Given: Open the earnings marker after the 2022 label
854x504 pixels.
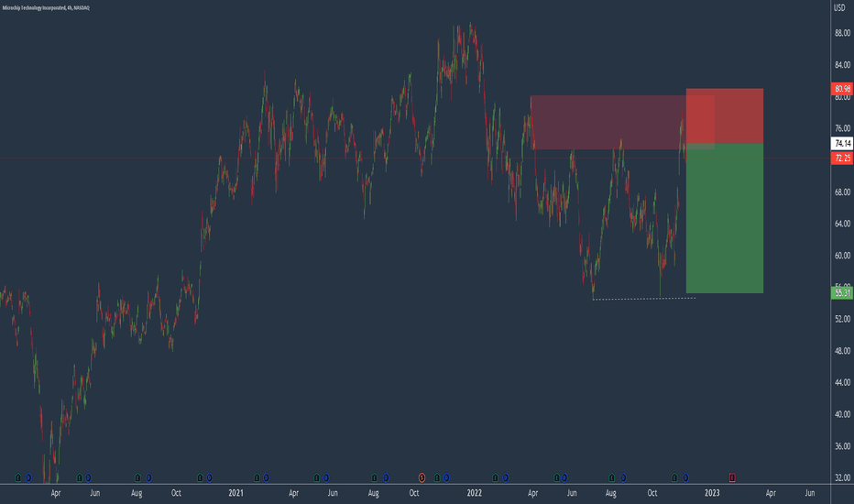Looking at the screenshot, I should tap(495, 477).
